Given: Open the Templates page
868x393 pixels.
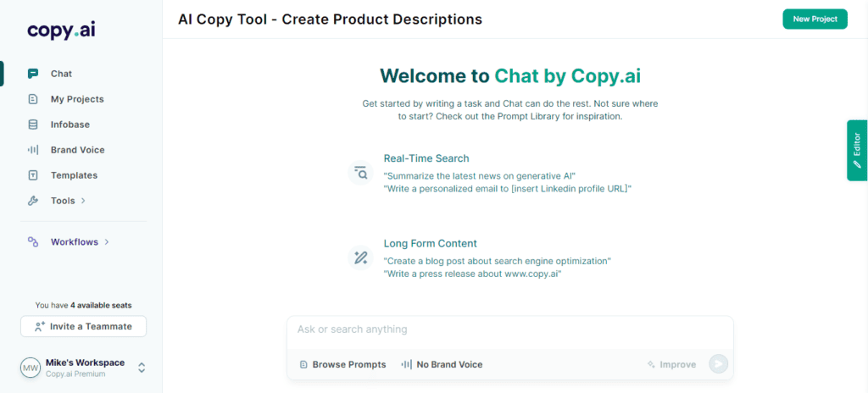Looking at the screenshot, I should coord(75,175).
